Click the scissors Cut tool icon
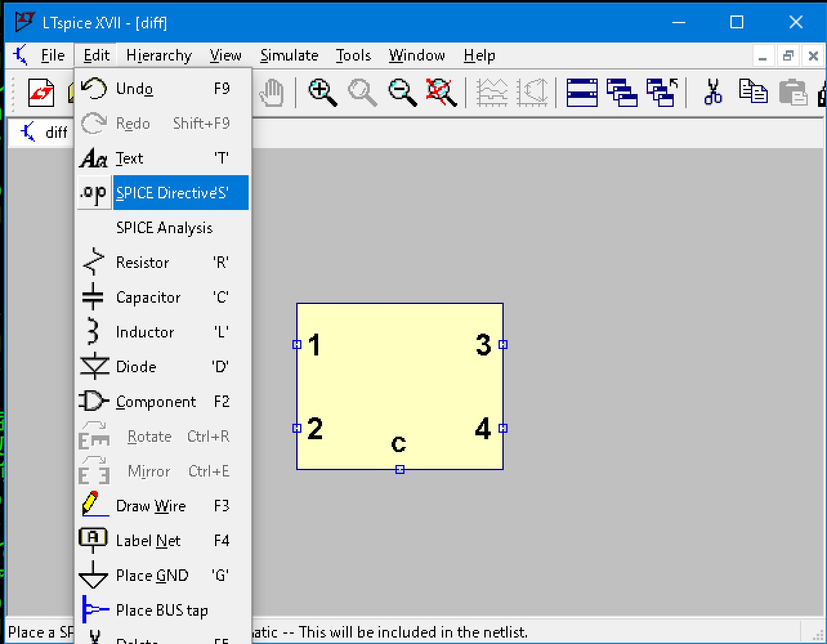 coord(712,93)
